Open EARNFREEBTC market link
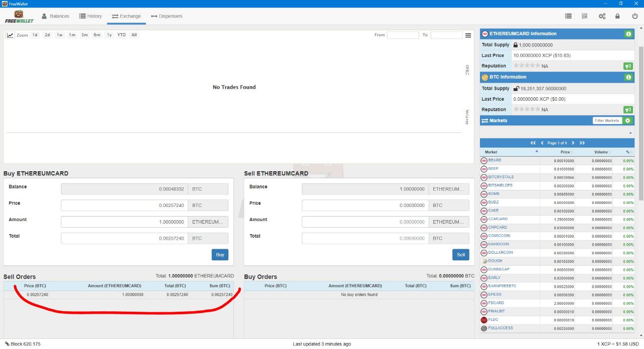Viewport: 644px width, 349px height. tap(502, 286)
